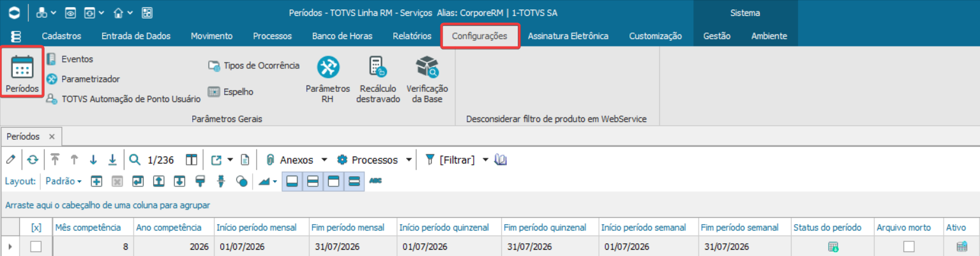Refresh the Períodos list

point(32,160)
